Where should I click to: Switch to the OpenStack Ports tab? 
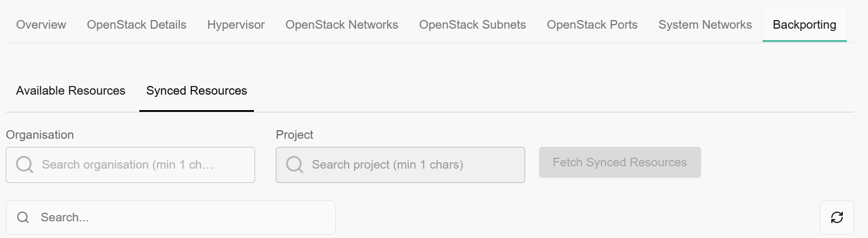point(592,25)
